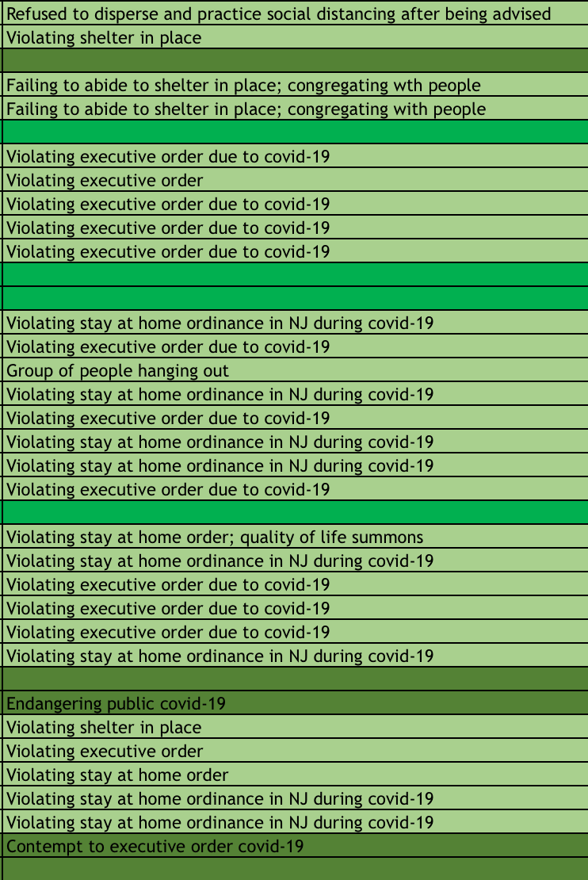Select the 'Contempt to executive order covid-19' cell
The image size is (588, 880).
tap(295, 845)
